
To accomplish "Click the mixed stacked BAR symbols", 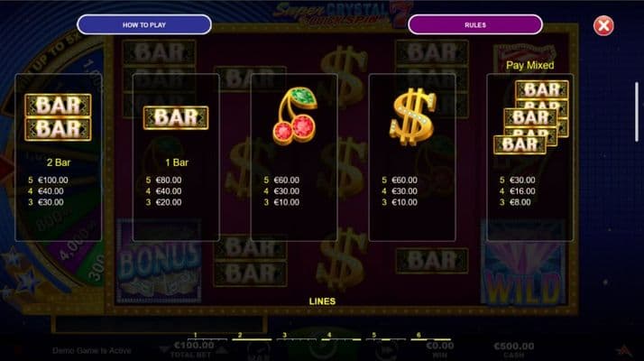I will [x=530, y=117].
